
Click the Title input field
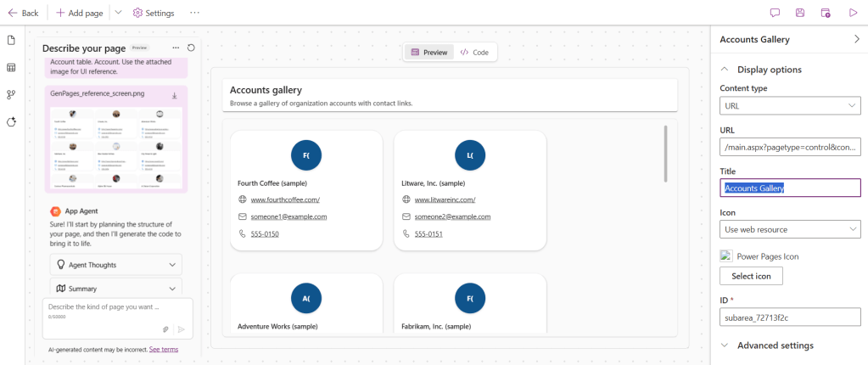coord(790,188)
